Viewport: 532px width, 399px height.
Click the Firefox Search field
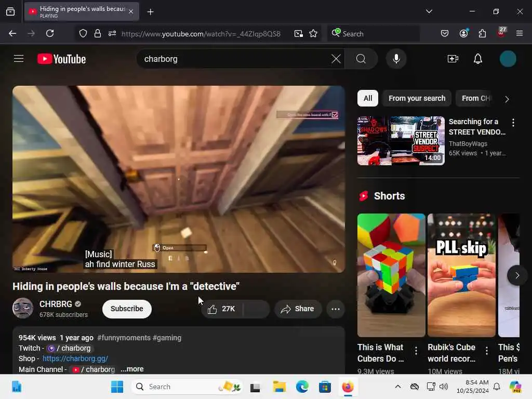(x=373, y=34)
